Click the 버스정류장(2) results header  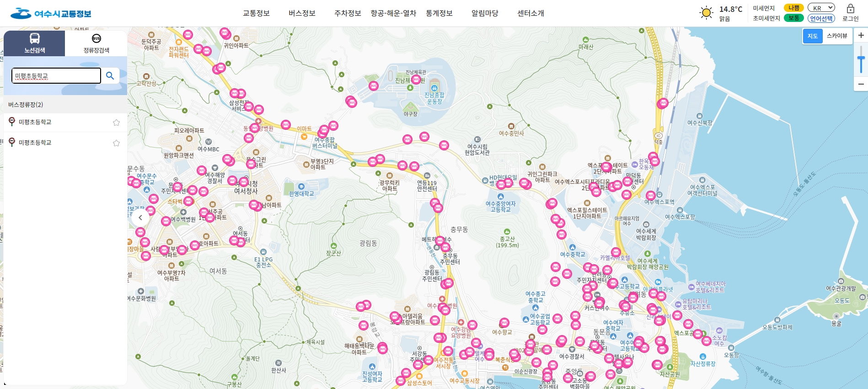(65, 105)
